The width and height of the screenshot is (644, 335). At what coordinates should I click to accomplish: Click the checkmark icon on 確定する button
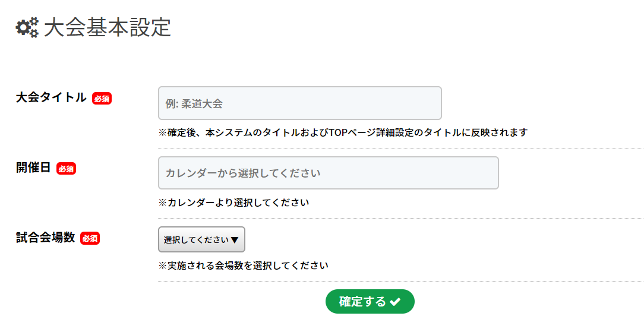pos(395,302)
